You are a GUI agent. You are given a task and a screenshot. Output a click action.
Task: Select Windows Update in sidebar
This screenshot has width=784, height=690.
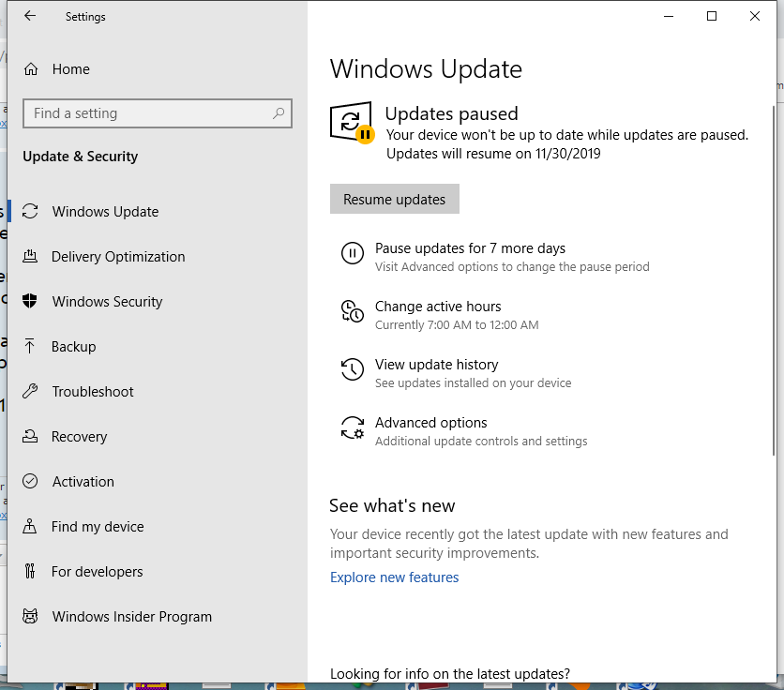[x=105, y=212]
